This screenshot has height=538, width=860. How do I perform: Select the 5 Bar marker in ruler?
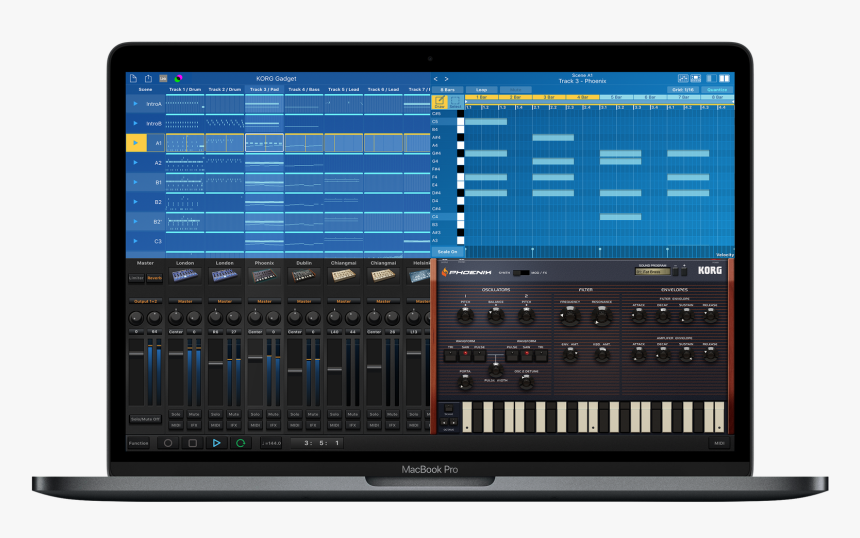[x=616, y=97]
